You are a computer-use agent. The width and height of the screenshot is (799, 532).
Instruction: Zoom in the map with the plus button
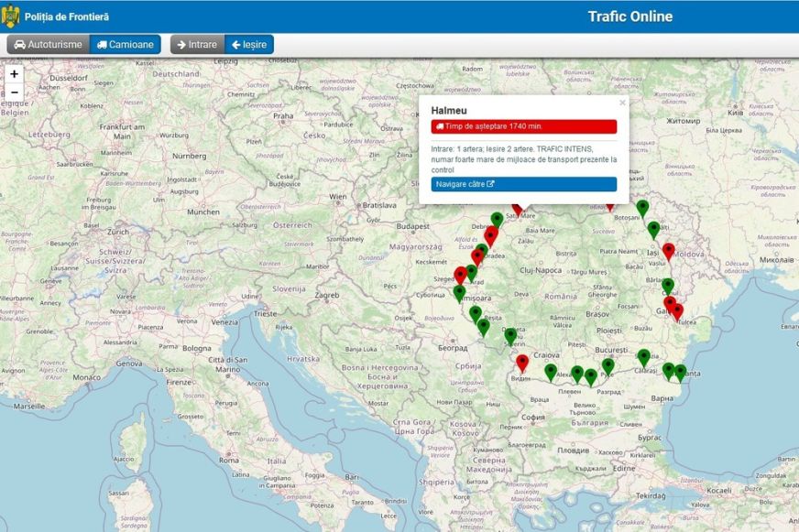[15, 74]
